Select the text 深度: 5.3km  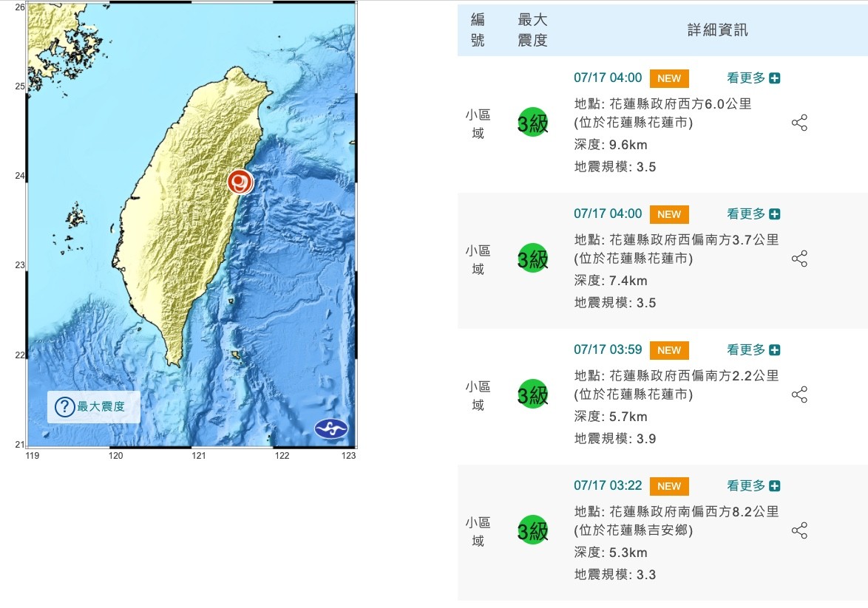click(611, 553)
